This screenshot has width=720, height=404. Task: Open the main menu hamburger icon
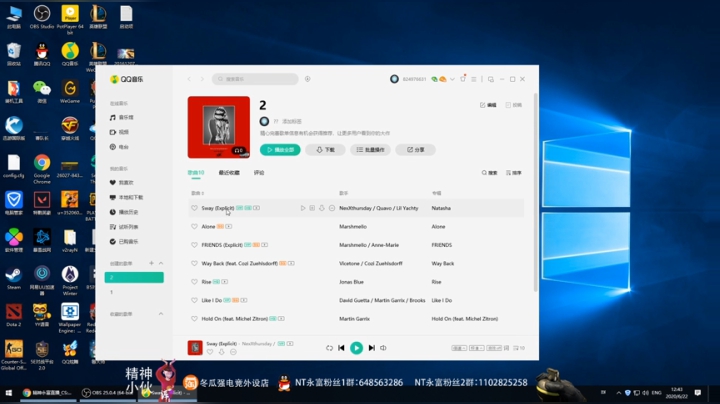click(474, 79)
